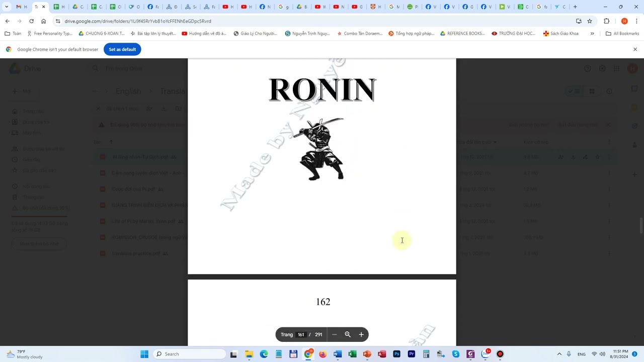This screenshot has height=362, width=644.
Task: Open the Sách Giáo Khoa bookmark
Action: click(560, 34)
